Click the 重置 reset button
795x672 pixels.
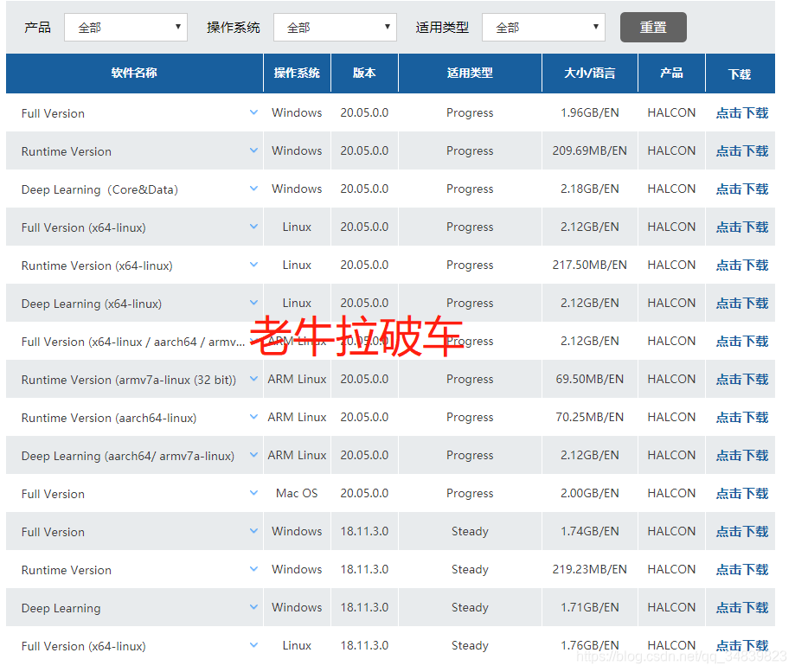[x=653, y=28]
